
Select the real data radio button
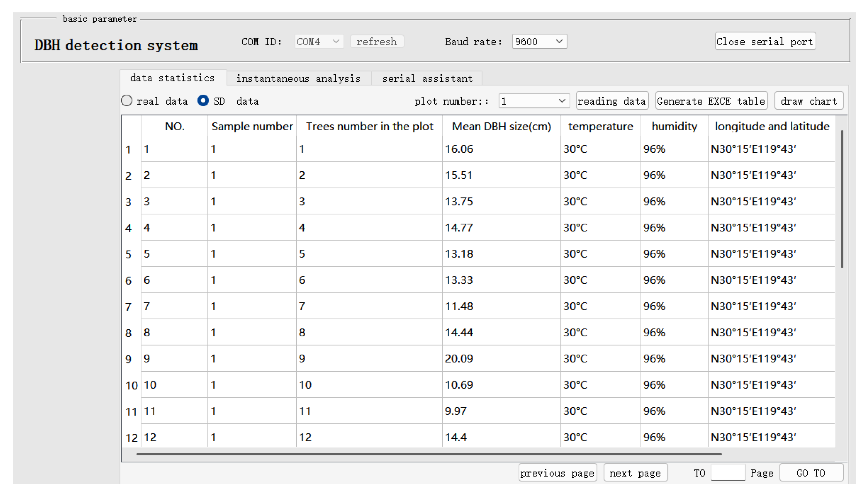click(x=127, y=101)
